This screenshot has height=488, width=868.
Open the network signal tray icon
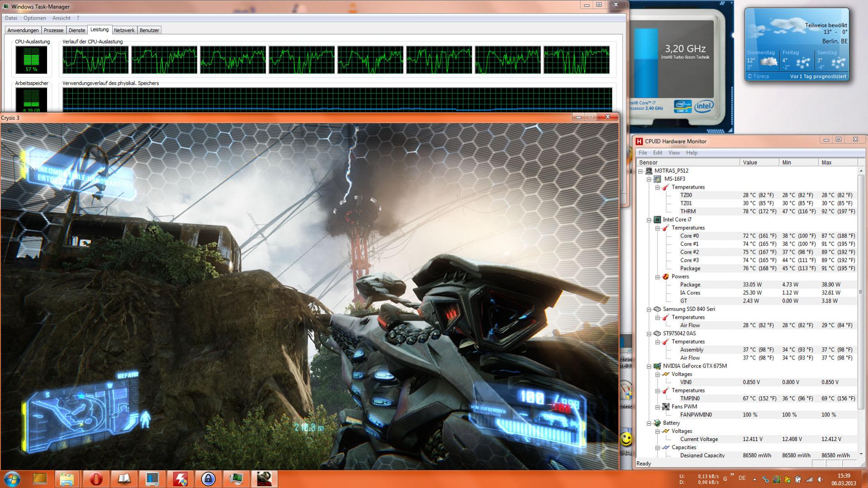click(809, 479)
